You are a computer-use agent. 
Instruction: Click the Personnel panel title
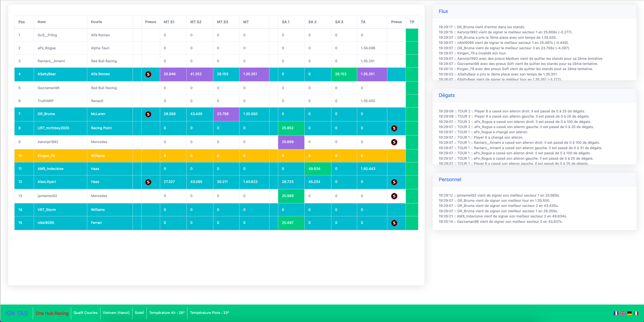point(450,179)
